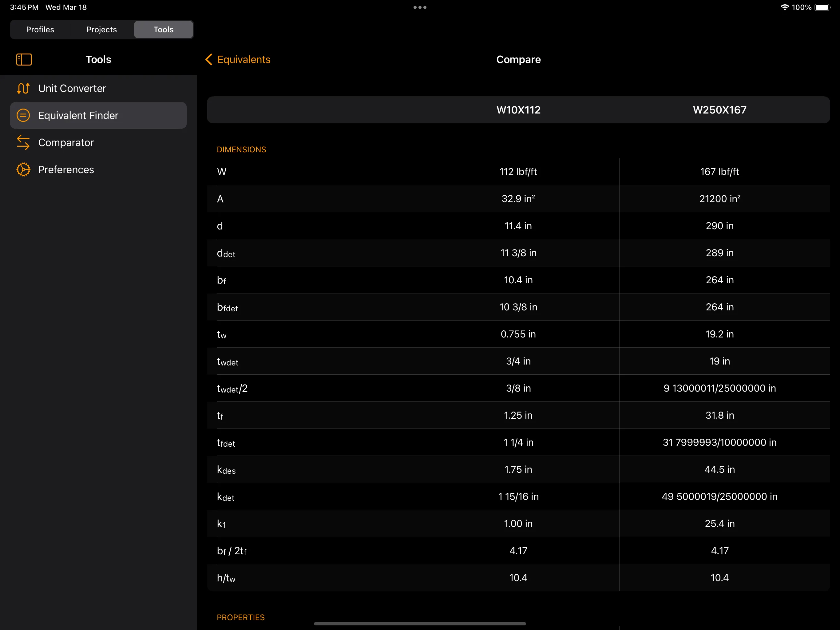Switch selection to Comparator in sidebar

tap(66, 142)
